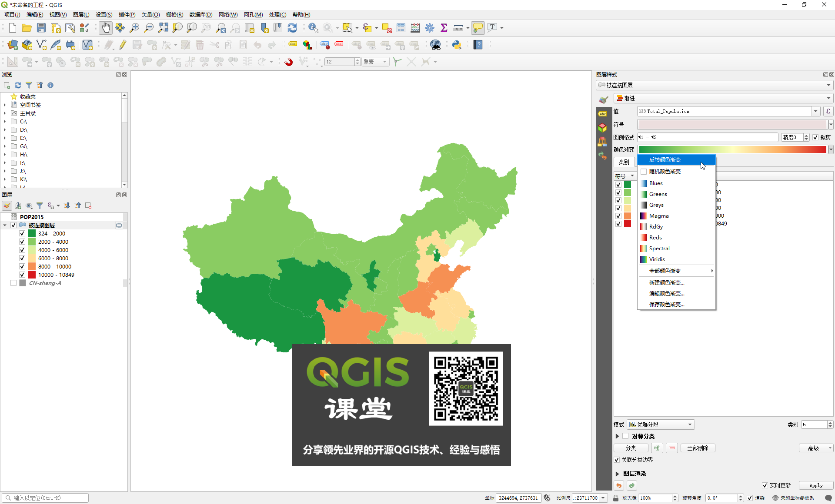Open the Field Calculator icon

point(415,28)
